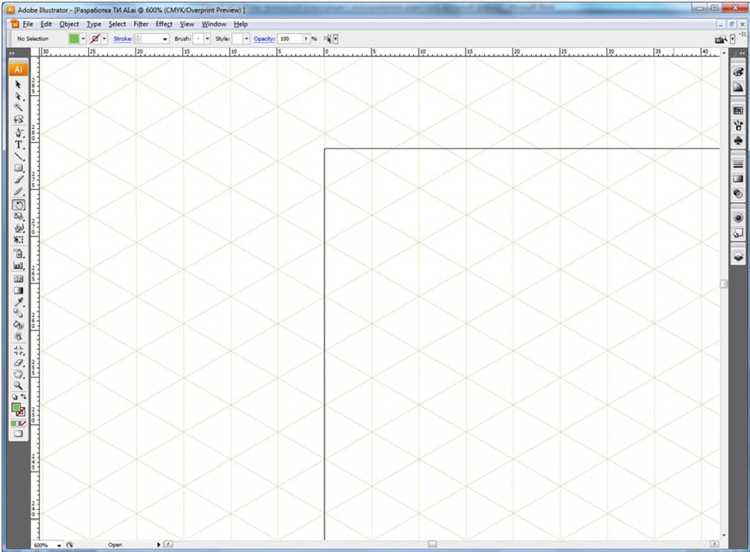Select the Warp tool
This screenshot has height=552, width=750.
18,229
